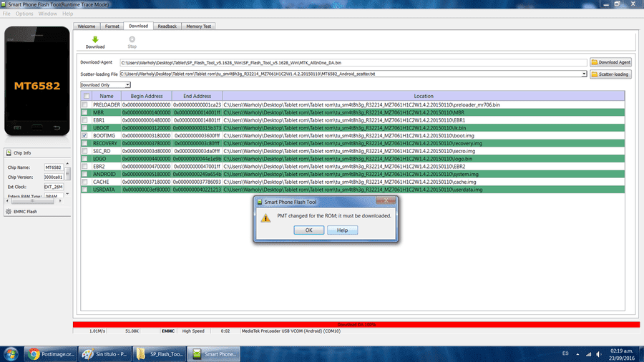
Task: Click the Chip Version field
Action: (x=54, y=177)
